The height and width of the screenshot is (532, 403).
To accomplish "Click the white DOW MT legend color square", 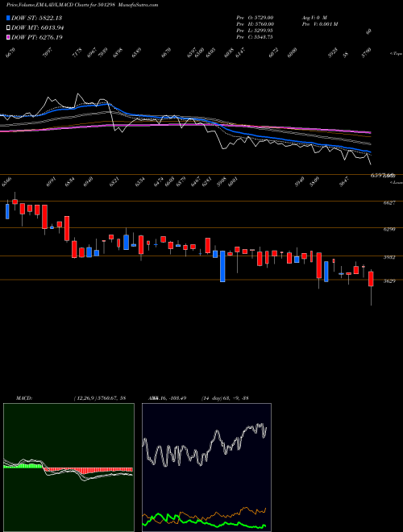I will coord(8,27).
